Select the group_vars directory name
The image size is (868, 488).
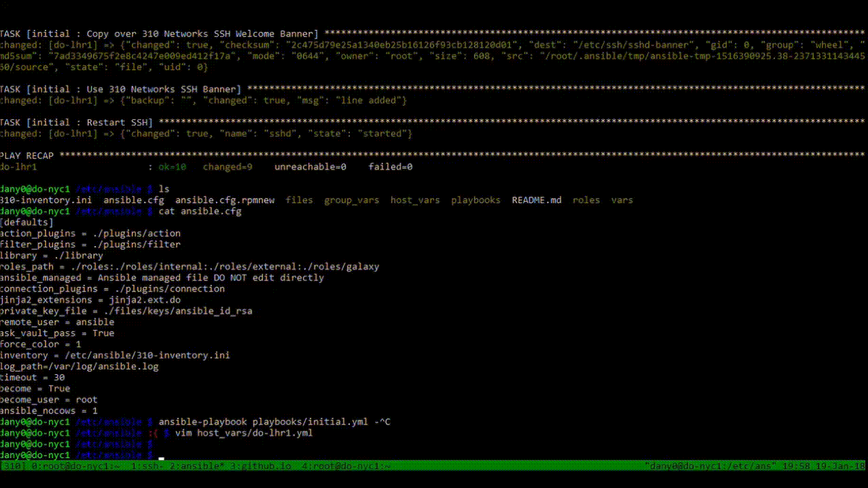click(351, 200)
